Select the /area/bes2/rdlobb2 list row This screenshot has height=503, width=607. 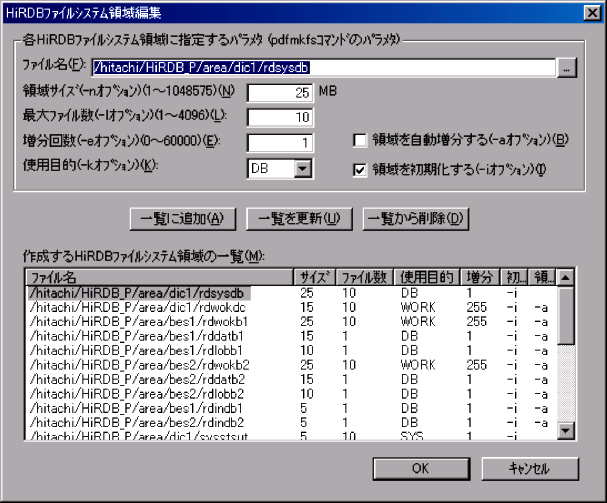pos(292,394)
